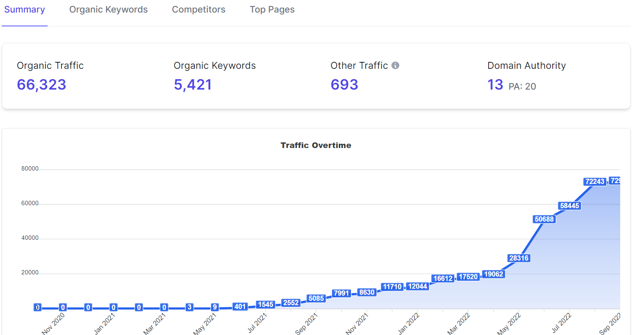Click the 1545 data point label

click(265, 305)
